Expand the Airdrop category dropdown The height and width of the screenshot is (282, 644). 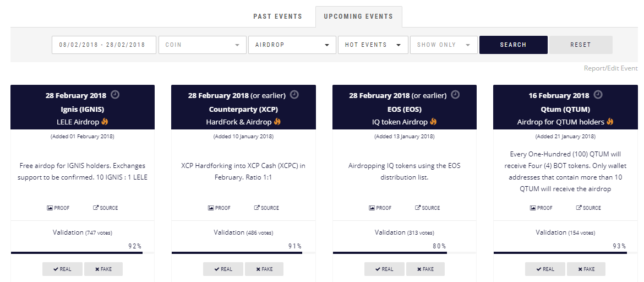click(x=292, y=45)
